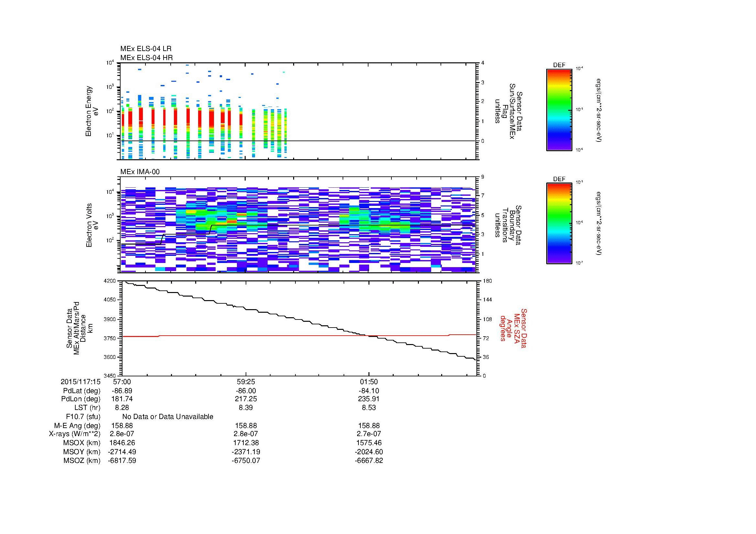Click the top DEF color bar
The height and width of the screenshot is (534, 756).
pos(559,110)
